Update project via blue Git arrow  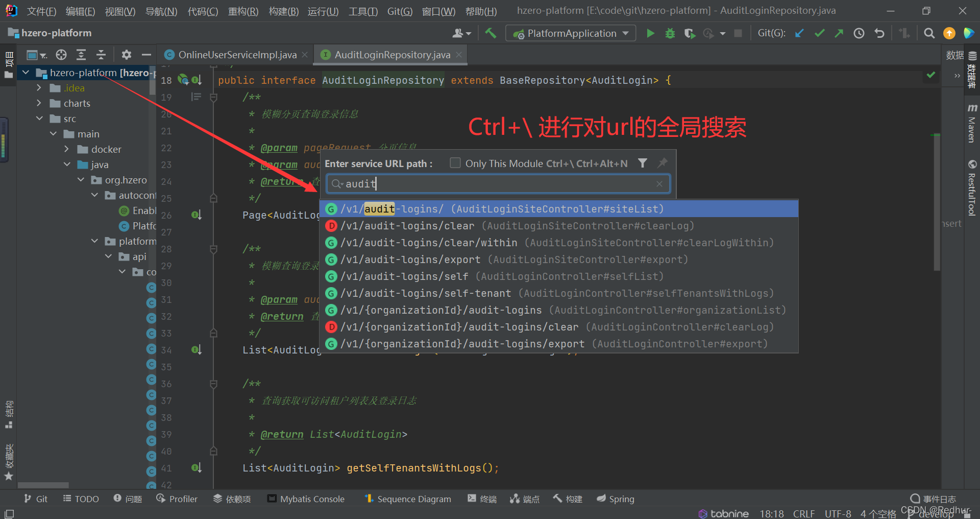(x=799, y=33)
